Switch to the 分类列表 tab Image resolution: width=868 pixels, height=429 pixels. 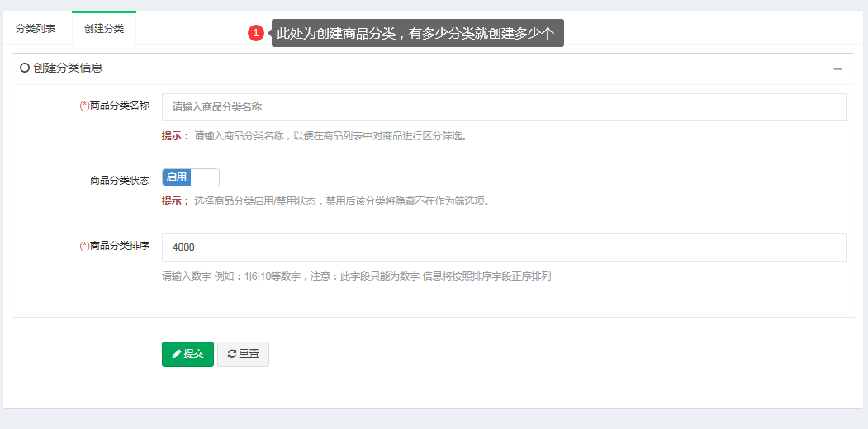coord(36,29)
